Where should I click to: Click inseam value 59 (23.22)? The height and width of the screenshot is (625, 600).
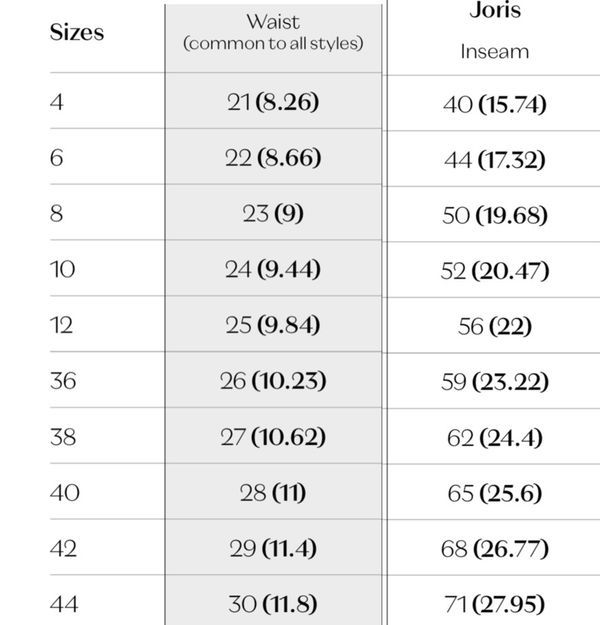(x=494, y=382)
